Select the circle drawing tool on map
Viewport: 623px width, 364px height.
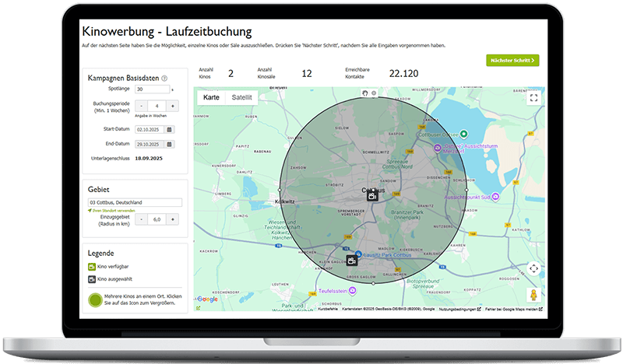[x=374, y=93]
